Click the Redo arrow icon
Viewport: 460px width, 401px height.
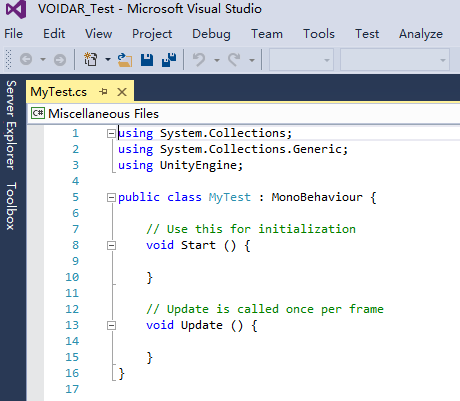click(234, 60)
